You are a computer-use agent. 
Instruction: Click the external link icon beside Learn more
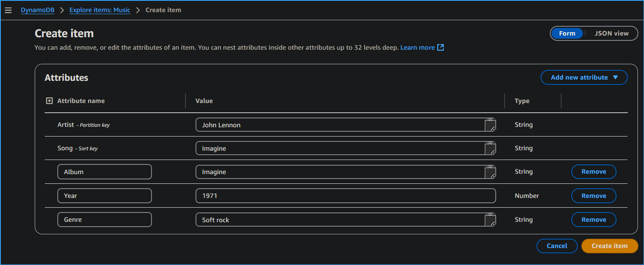click(x=441, y=47)
